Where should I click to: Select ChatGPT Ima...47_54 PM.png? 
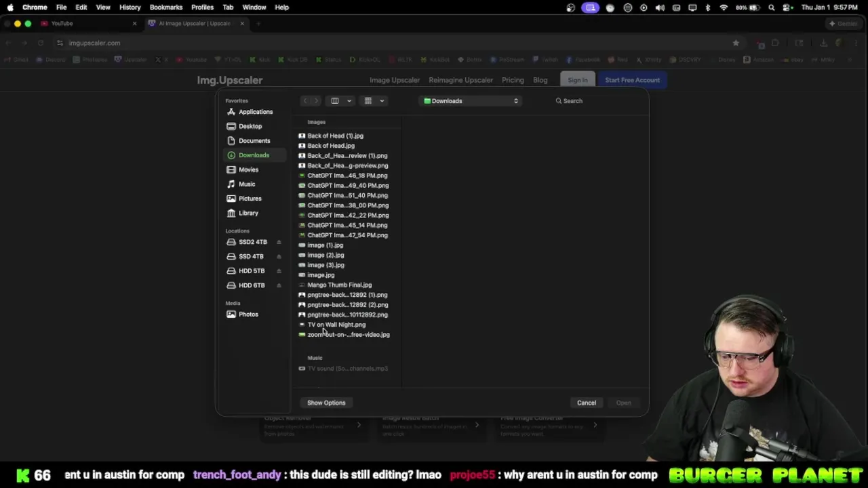[347, 235]
